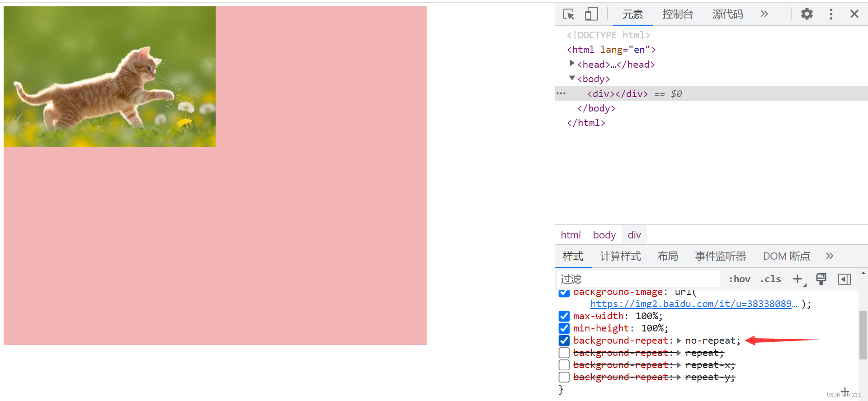Uncheck the background-image property checkbox
The image size is (868, 401).
(564, 293)
